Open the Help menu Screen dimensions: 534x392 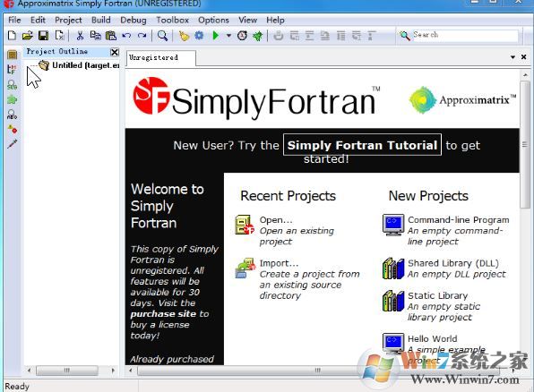[275, 20]
